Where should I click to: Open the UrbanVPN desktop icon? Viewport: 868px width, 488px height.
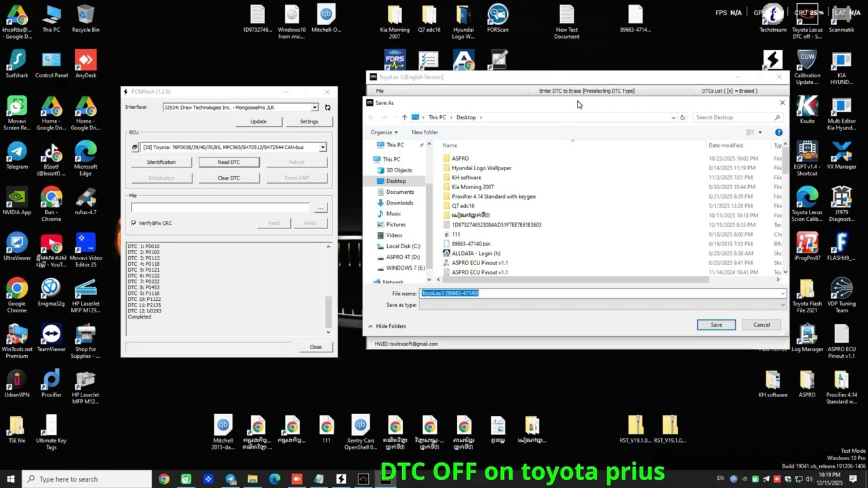(17, 384)
